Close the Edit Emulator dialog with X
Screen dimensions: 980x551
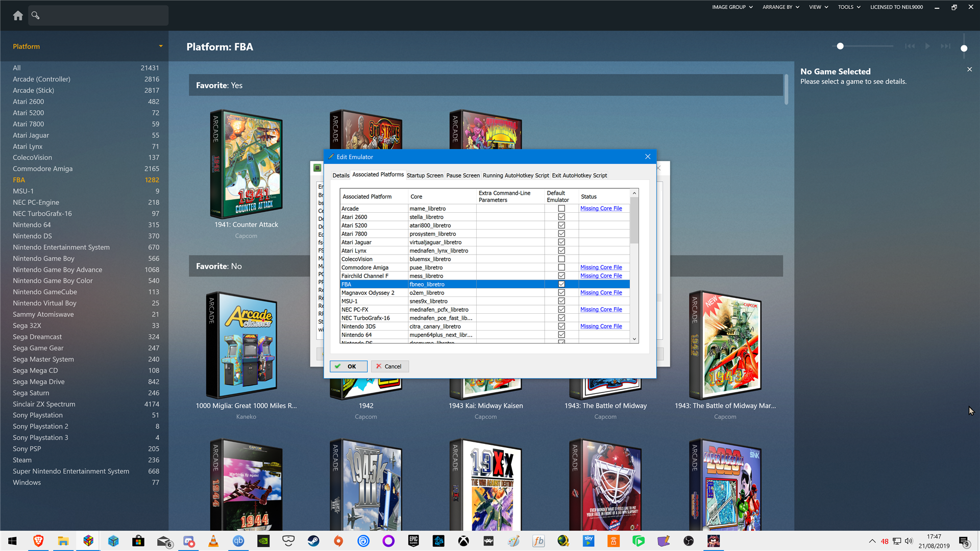click(648, 157)
